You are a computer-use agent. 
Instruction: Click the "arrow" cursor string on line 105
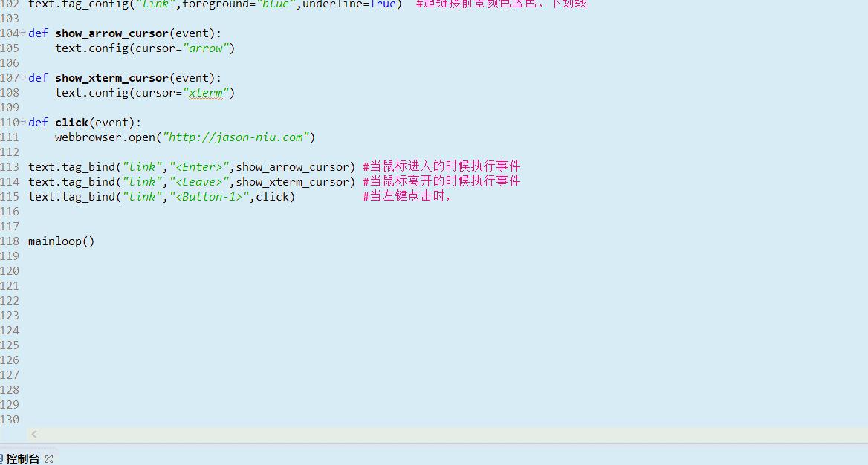pos(206,48)
